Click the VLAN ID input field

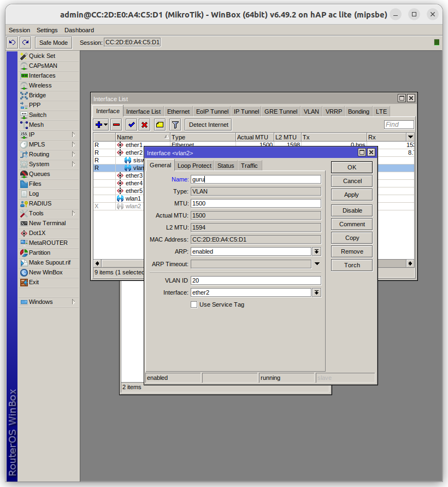(x=256, y=280)
